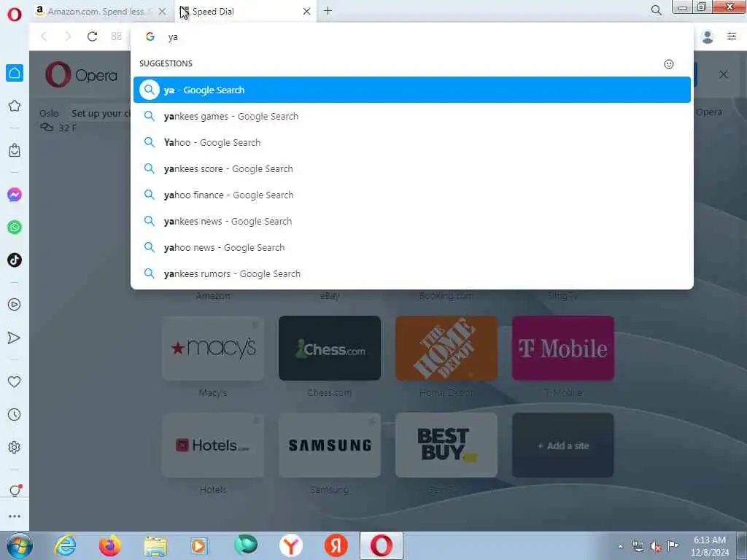This screenshot has width=747, height=560.
Task: Close the Amazon.com tab
Action: pos(163,11)
